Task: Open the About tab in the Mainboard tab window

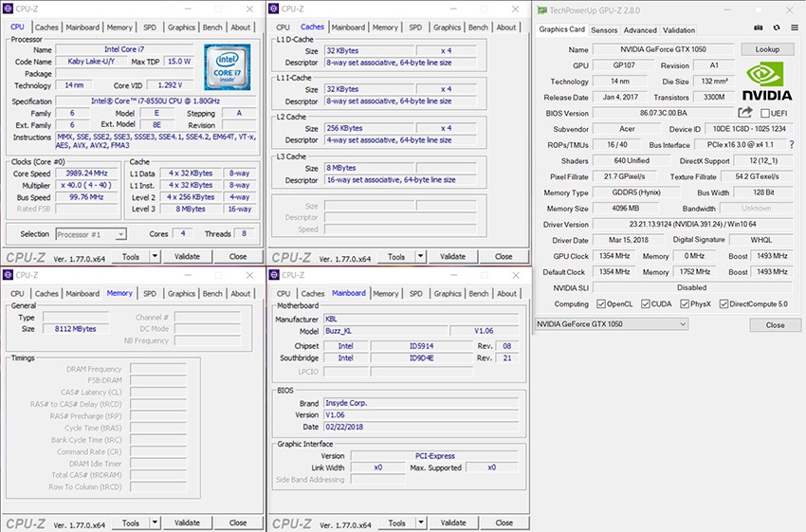Action: 506,293
